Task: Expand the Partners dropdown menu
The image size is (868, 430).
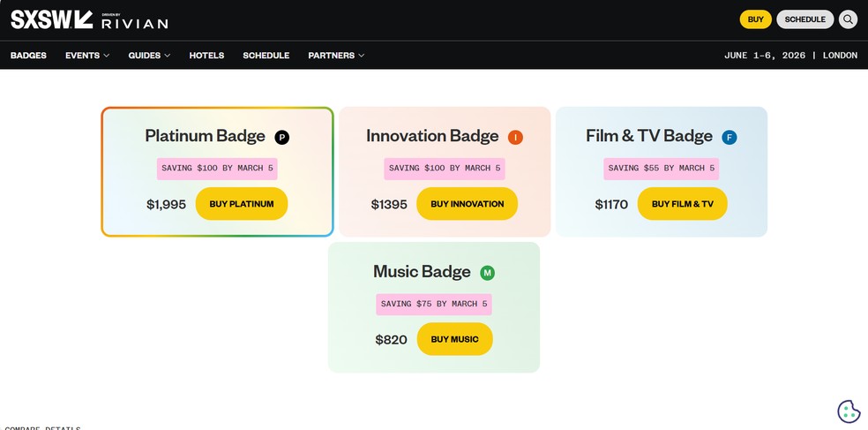Action: pyautogui.click(x=336, y=56)
